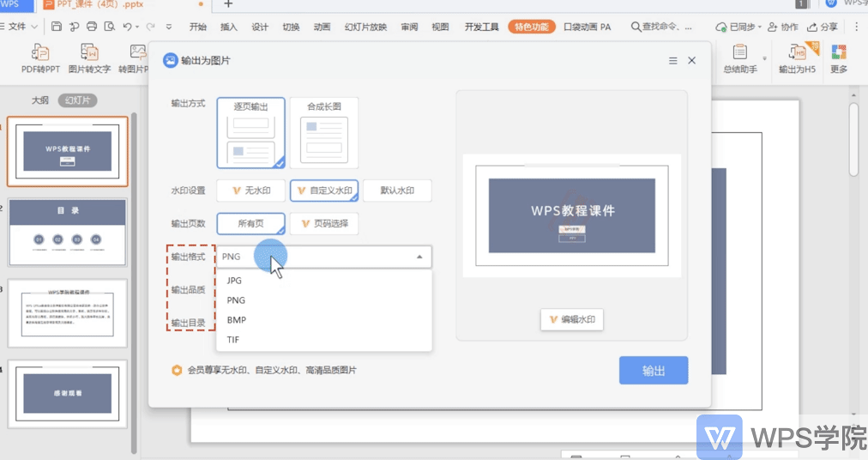This screenshot has width=868, height=460.
Task: Open a new tab with plus icon
Action: (x=228, y=4)
